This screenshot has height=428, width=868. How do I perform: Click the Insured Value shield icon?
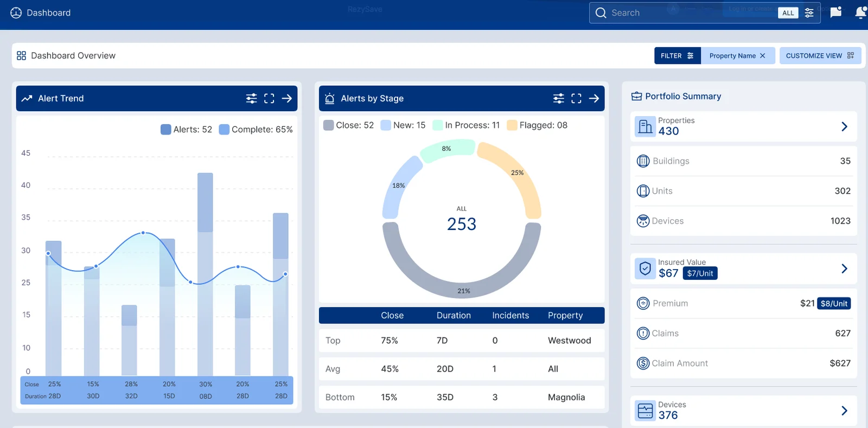645,269
